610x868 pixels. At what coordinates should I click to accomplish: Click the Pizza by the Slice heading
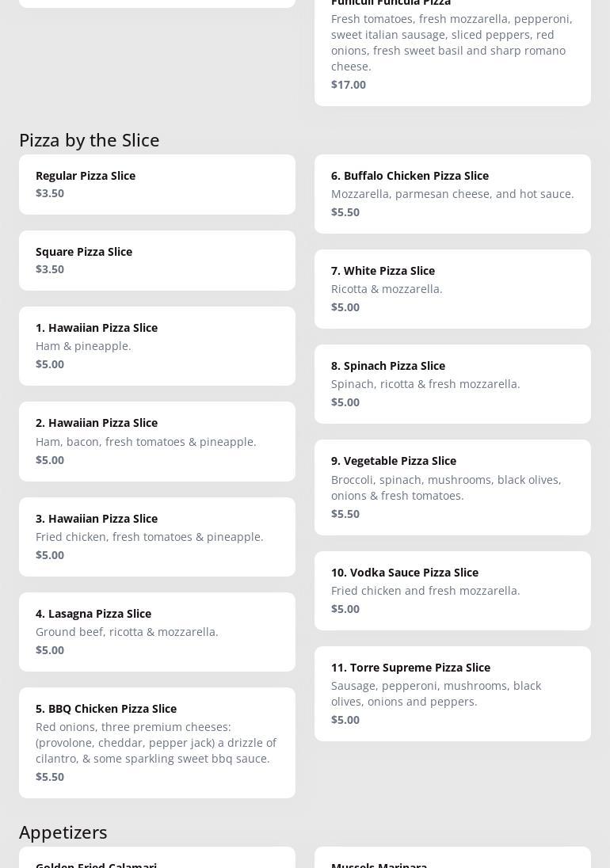(x=90, y=139)
